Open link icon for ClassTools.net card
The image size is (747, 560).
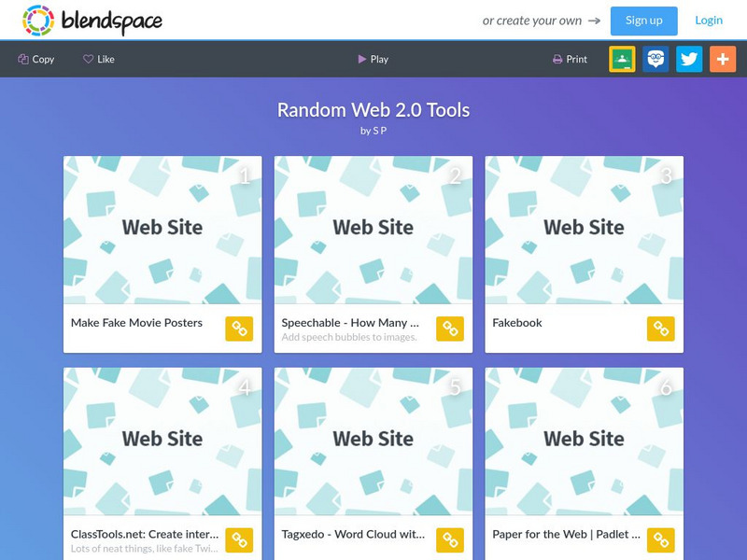tap(239, 540)
